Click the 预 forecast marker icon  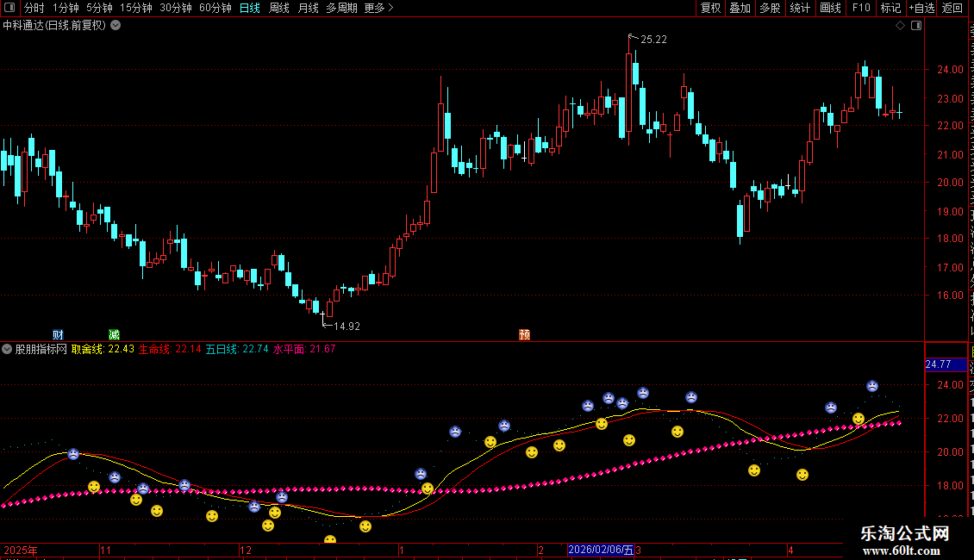pyautogui.click(x=524, y=334)
